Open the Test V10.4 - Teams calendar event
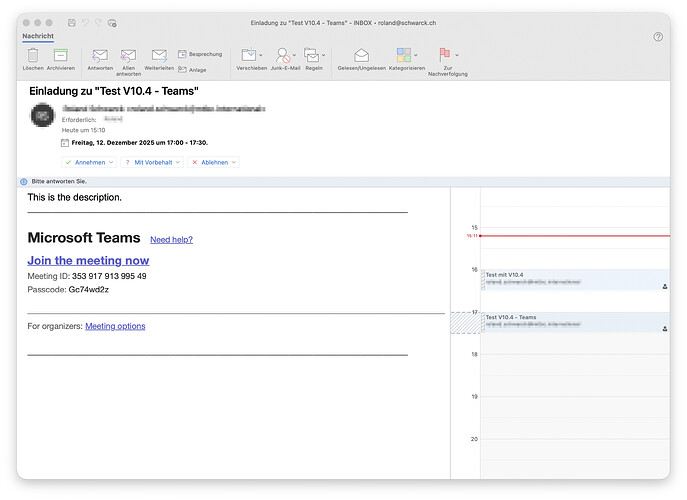The height and width of the screenshot is (500, 687). tap(575, 322)
